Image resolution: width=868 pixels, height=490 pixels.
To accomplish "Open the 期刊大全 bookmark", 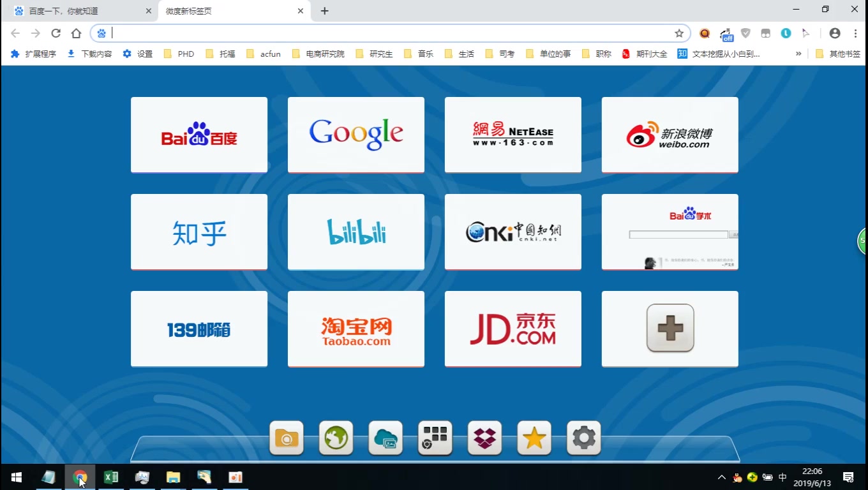I will (645, 54).
